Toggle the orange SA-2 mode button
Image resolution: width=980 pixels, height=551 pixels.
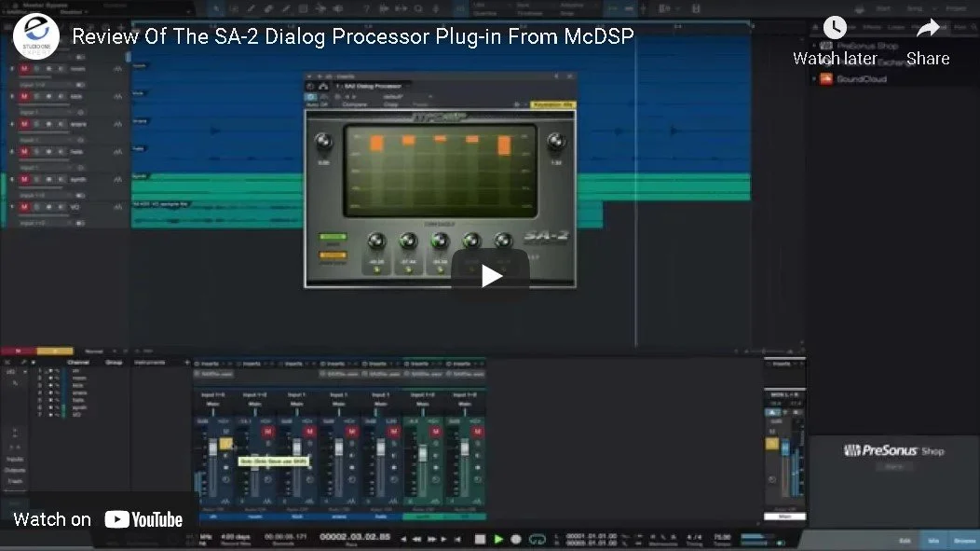(x=333, y=255)
